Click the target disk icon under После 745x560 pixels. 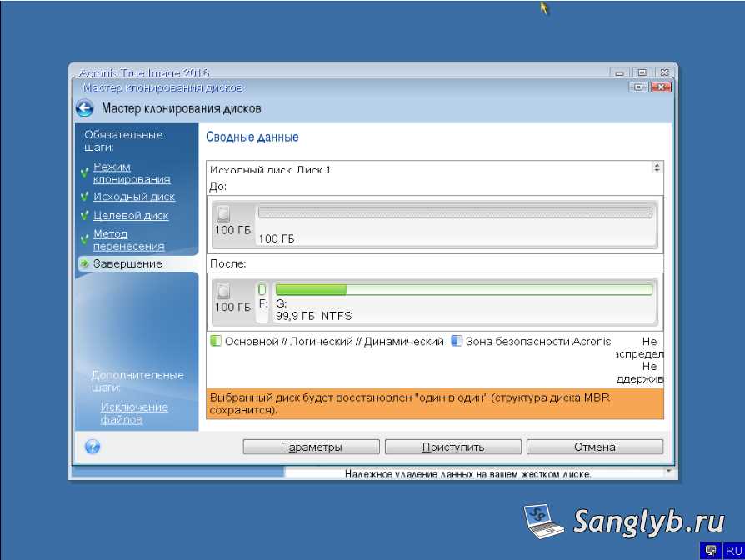(x=223, y=291)
